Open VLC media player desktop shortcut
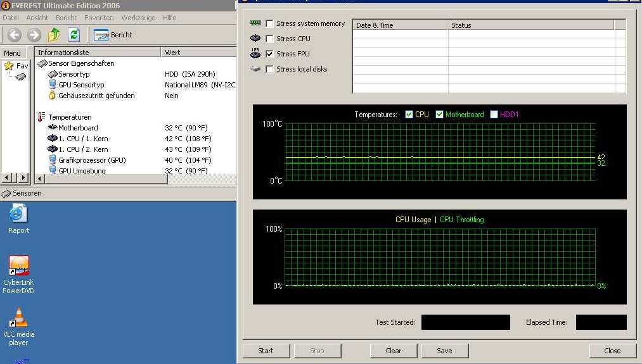 tap(18, 327)
